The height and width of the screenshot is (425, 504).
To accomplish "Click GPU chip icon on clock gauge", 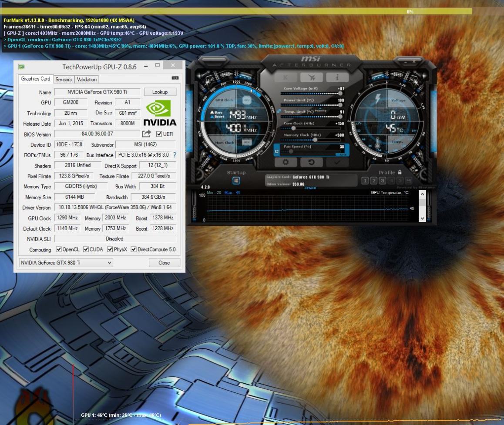I will pyautogui.click(x=246, y=100).
